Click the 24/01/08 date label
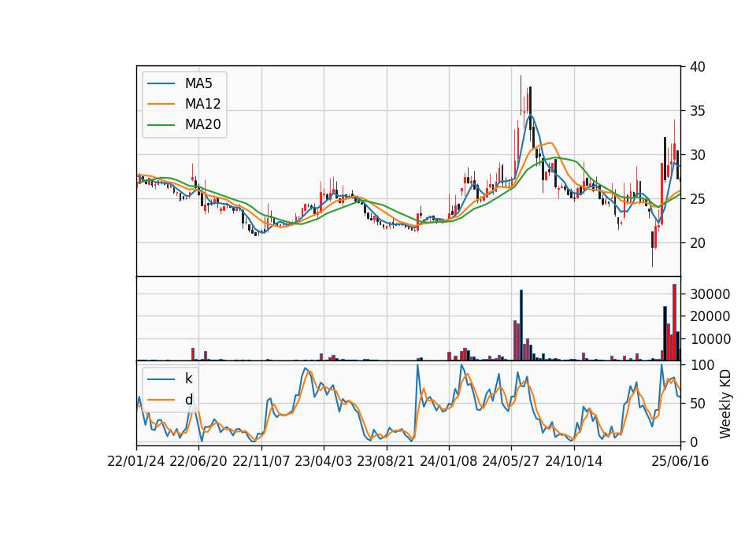 pos(449,461)
